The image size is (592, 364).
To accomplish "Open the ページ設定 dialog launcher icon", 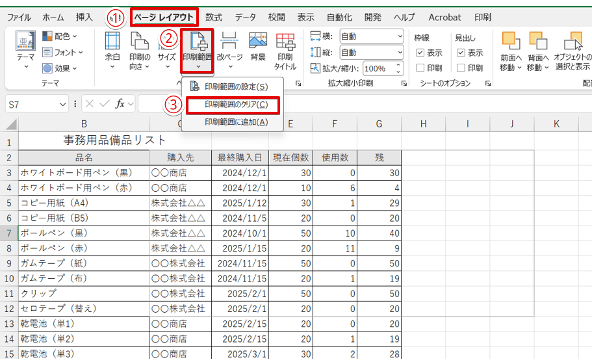I will pyautogui.click(x=298, y=83).
